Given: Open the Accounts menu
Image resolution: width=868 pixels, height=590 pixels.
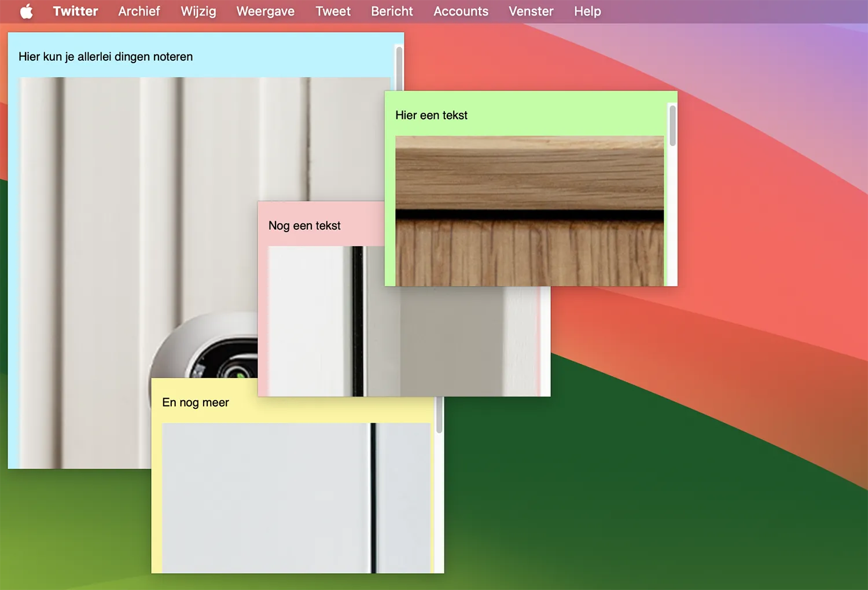Looking at the screenshot, I should tap(461, 12).
